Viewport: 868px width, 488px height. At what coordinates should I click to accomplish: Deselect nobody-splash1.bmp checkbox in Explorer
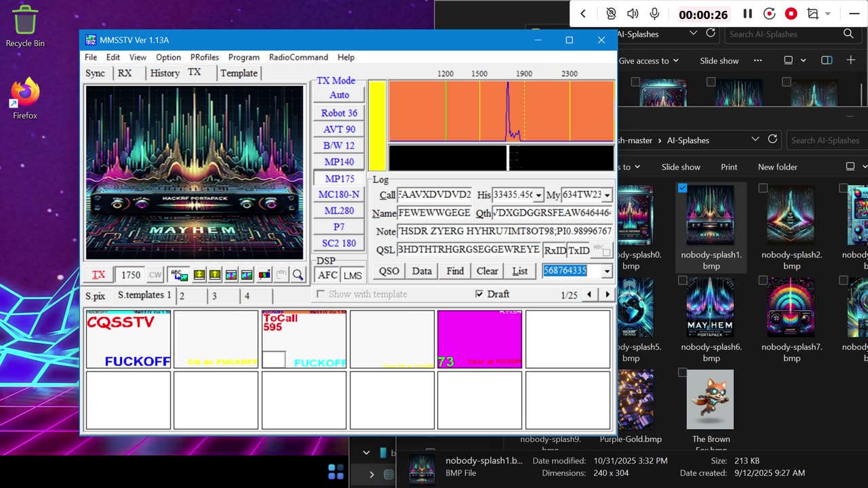(682, 188)
